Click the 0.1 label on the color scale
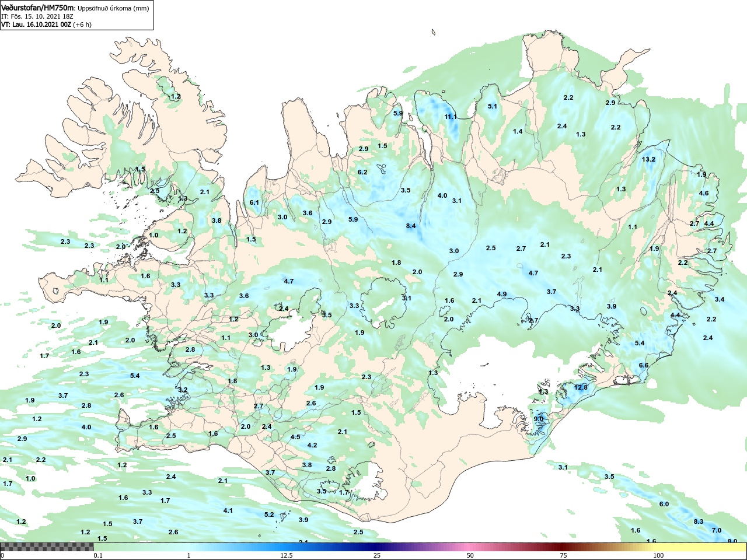 click(98, 555)
